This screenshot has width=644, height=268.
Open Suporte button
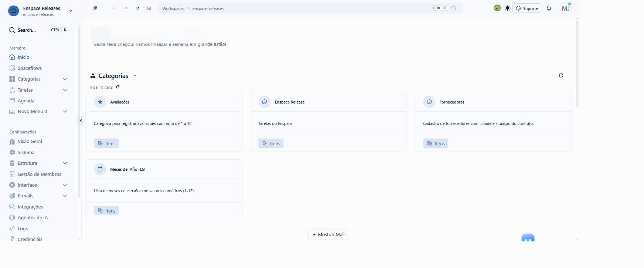coord(527,8)
